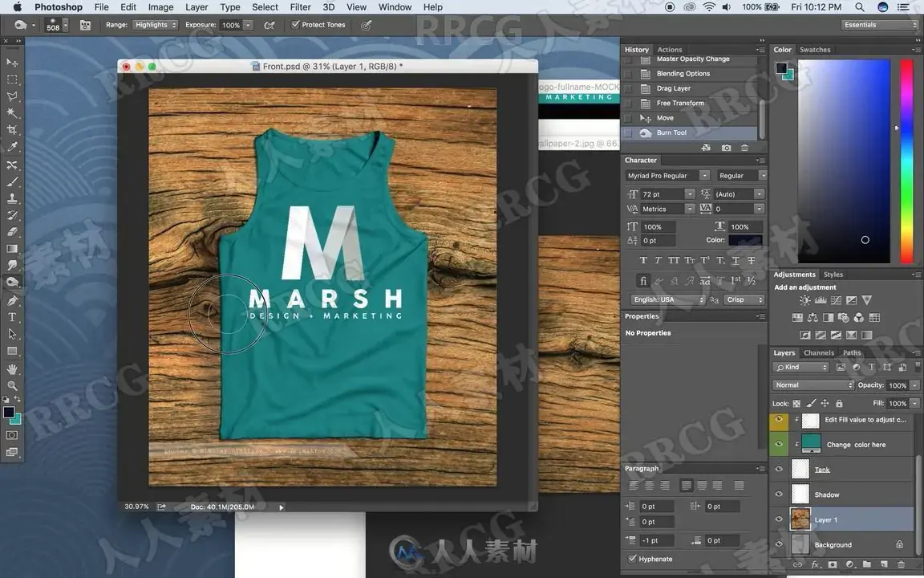Create new snapshot camera icon in History
The height and width of the screenshot is (578, 924).
[726, 148]
